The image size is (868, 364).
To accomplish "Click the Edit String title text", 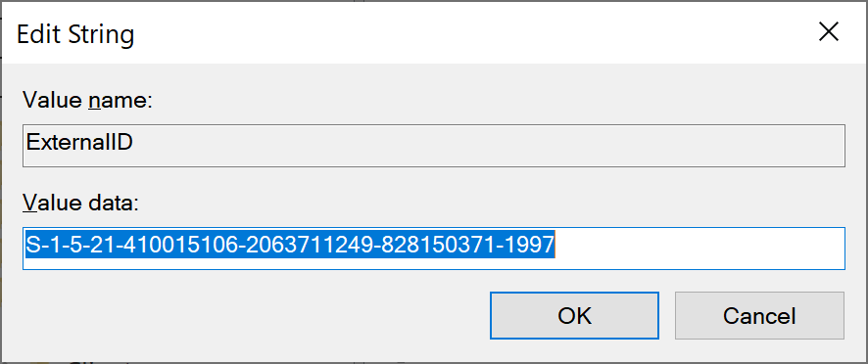I will [x=75, y=35].
